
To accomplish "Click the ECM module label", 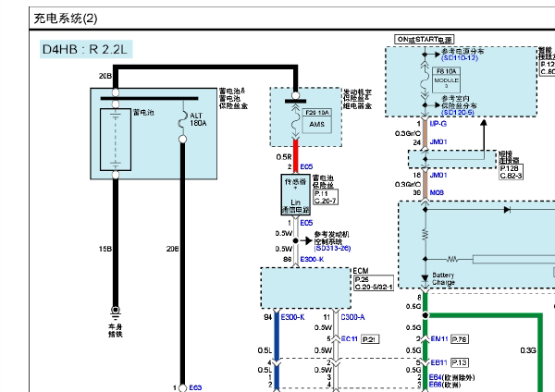I will click(x=361, y=271).
